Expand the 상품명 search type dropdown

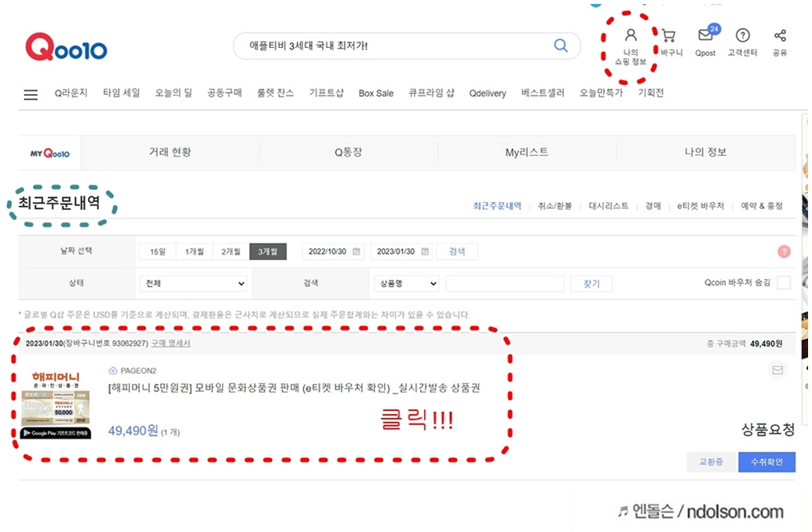click(x=407, y=284)
